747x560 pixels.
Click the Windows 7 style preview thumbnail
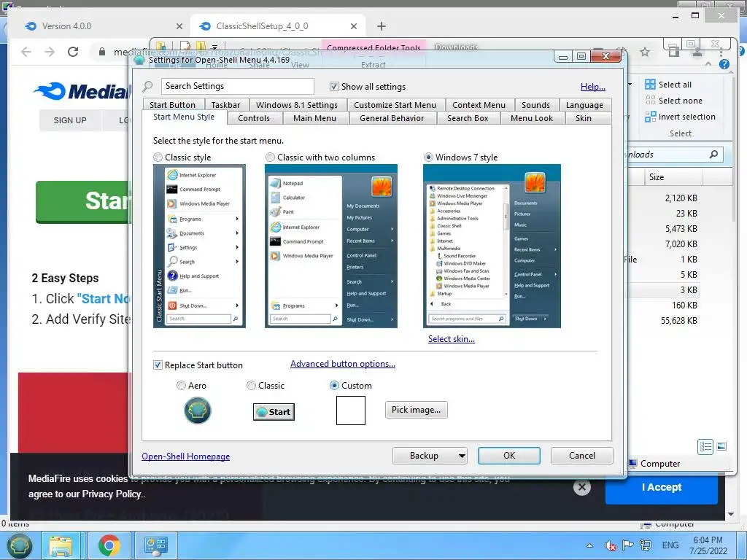point(492,246)
